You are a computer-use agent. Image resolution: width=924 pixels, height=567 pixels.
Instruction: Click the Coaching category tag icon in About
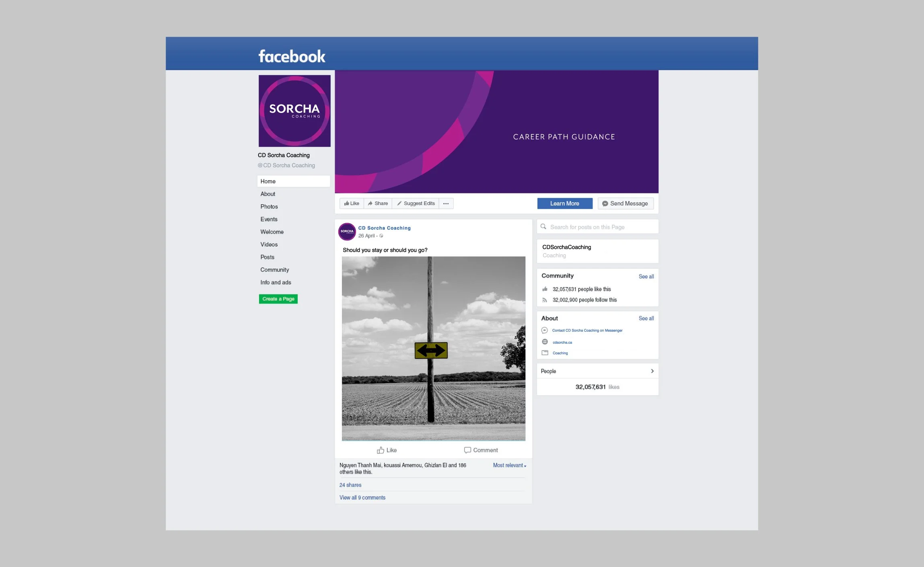(545, 353)
